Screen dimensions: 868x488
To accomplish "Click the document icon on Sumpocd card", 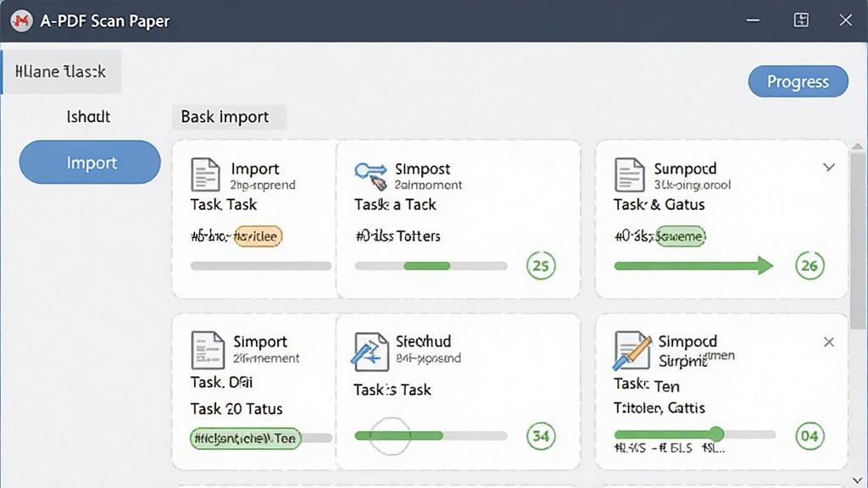I will (x=630, y=175).
